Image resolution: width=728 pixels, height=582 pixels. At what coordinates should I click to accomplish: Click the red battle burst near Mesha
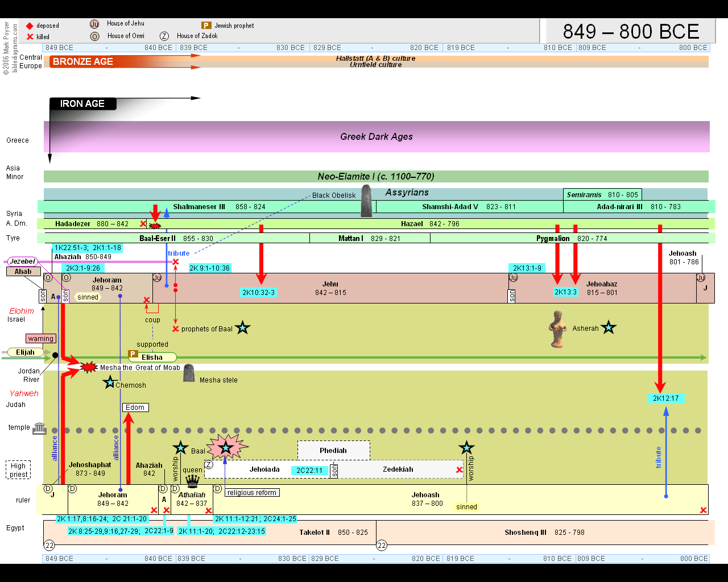click(89, 367)
